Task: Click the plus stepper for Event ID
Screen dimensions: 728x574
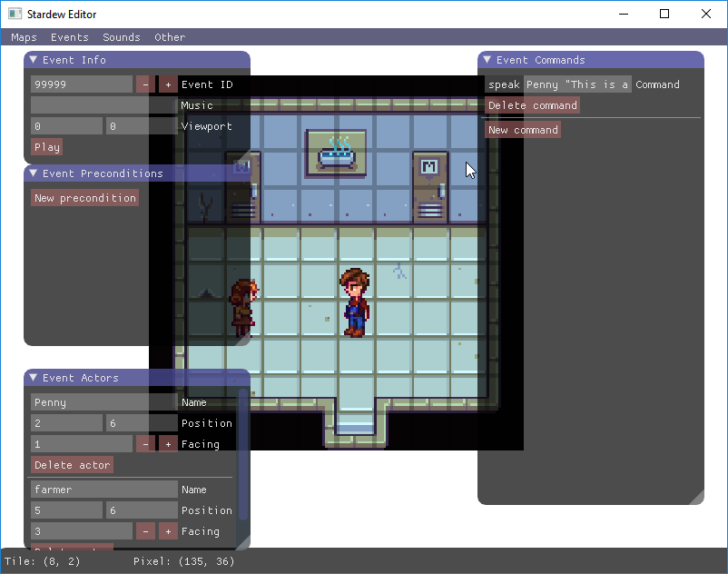Action: (168, 84)
